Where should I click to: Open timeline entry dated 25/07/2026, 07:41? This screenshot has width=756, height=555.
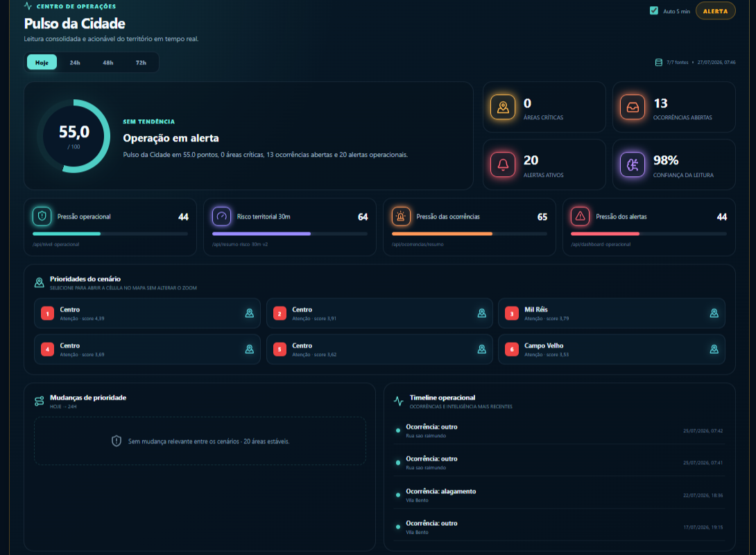[x=559, y=463]
